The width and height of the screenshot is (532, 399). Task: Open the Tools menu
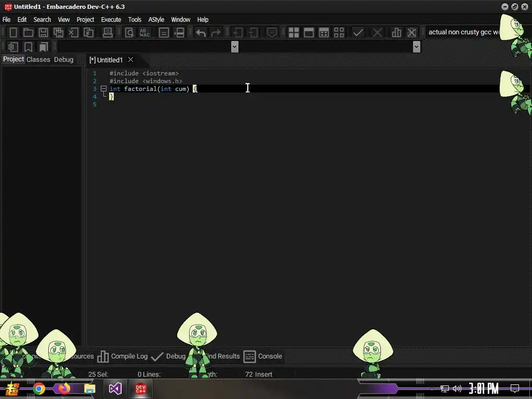pos(135,20)
